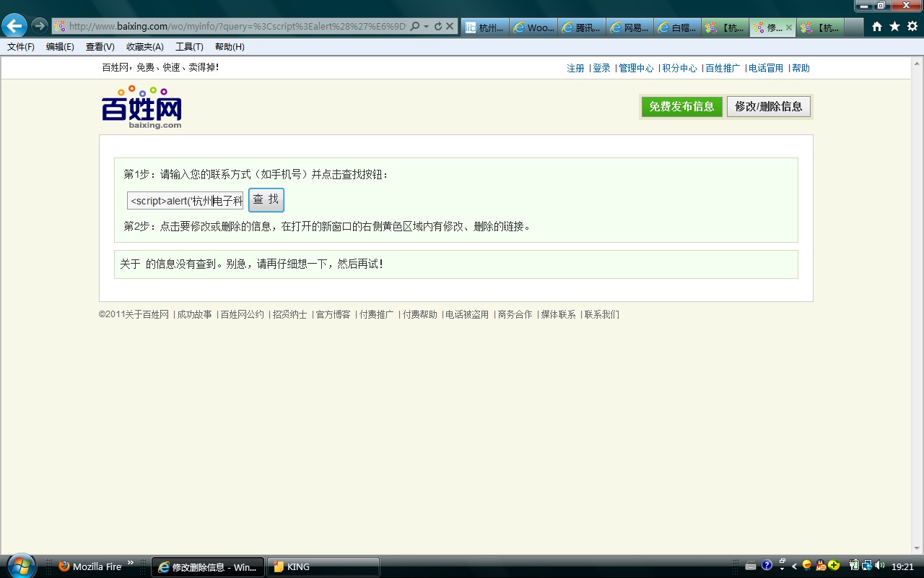
Task: Click the 招贤纳士 footer link
Action: (289, 314)
